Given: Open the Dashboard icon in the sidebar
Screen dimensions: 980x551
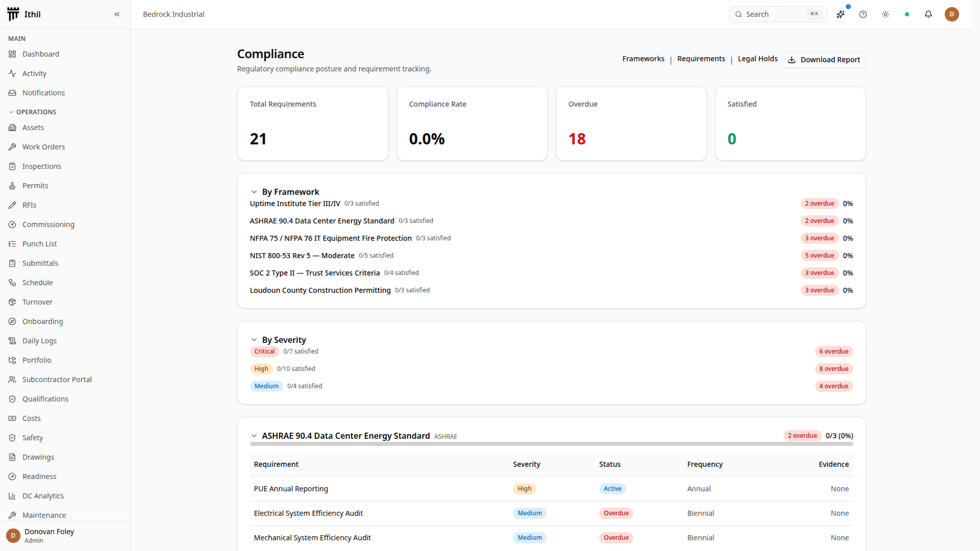Looking at the screenshot, I should (x=12, y=54).
